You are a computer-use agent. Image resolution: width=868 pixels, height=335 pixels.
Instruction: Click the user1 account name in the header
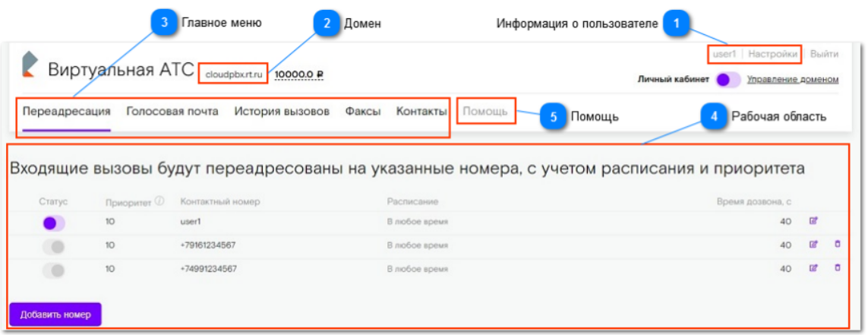coord(724,54)
